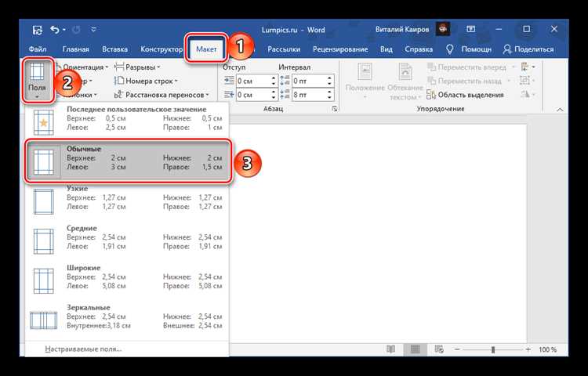Click the 100 % zoom level
This screenshot has width=588, height=376.
548,349
